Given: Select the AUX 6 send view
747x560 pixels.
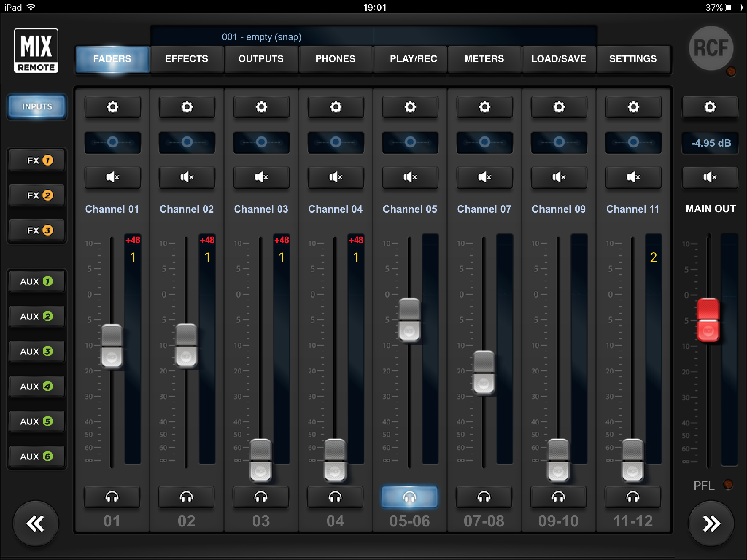Looking at the screenshot, I should coord(37,456).
